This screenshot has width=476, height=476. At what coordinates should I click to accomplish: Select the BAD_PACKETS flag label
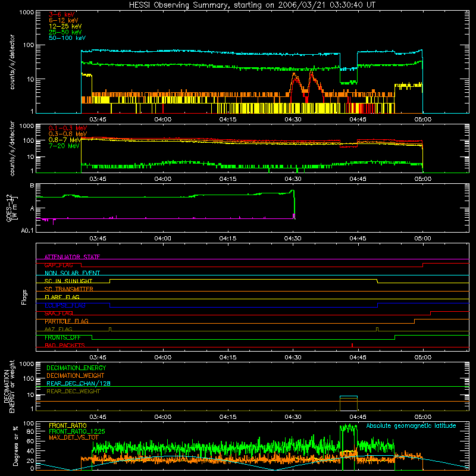point(65,345)
